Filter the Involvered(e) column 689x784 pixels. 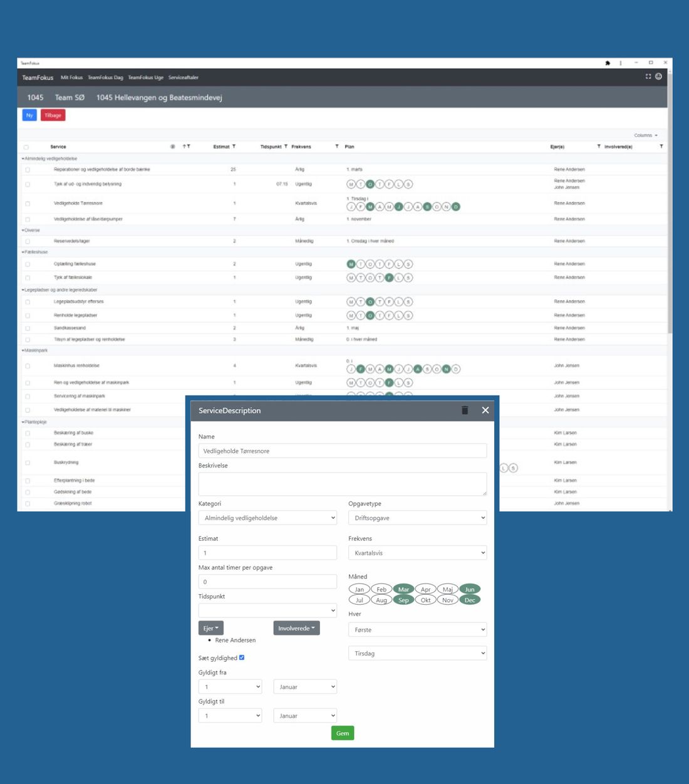point(661,146)
